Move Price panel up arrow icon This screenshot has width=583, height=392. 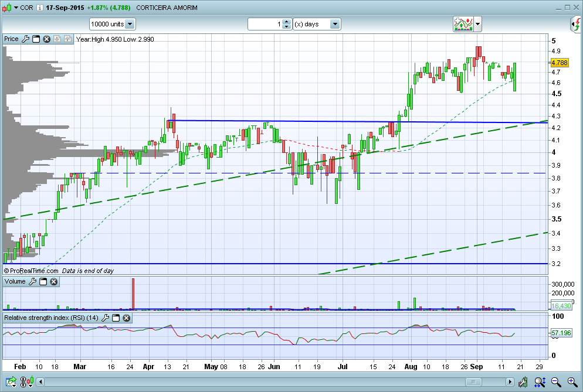[67, 39]
